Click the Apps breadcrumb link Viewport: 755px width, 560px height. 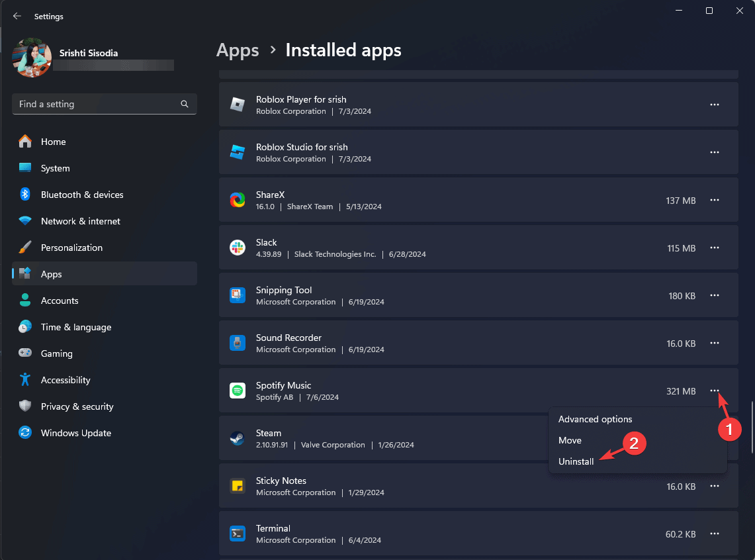[238, 50]
